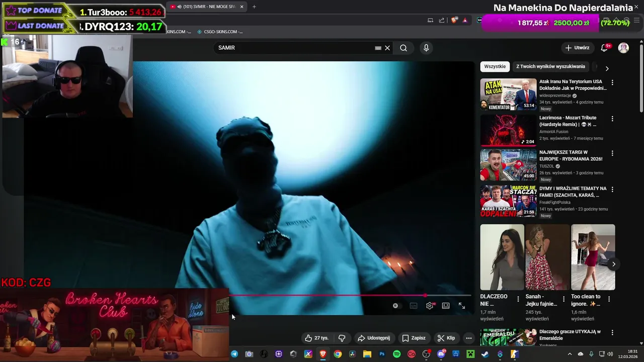Open the DLACZEGO NIE short thumbnail
The height and width of the screenshot is (362, 644).
[502, 257]
